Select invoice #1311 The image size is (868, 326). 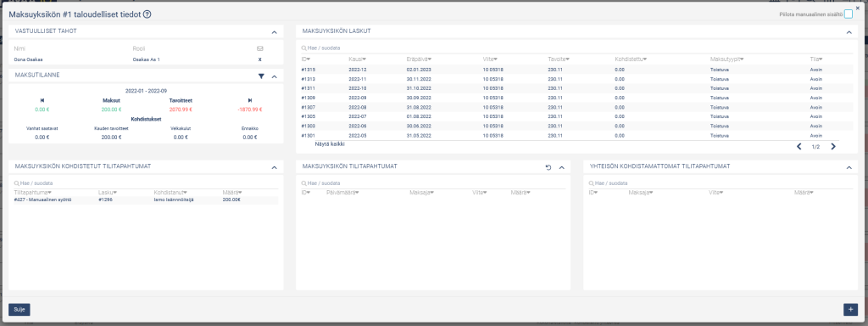click(576, 88)
